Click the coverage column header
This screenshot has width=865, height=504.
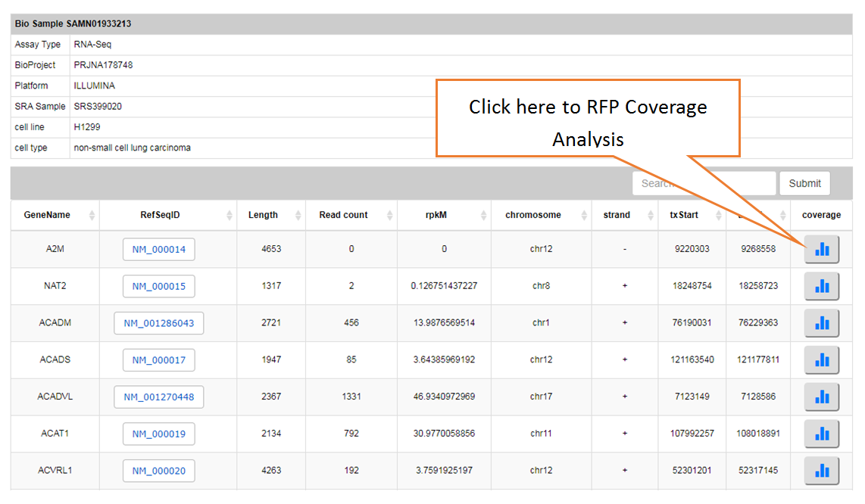pyautogui.click(x=821, y=215)
